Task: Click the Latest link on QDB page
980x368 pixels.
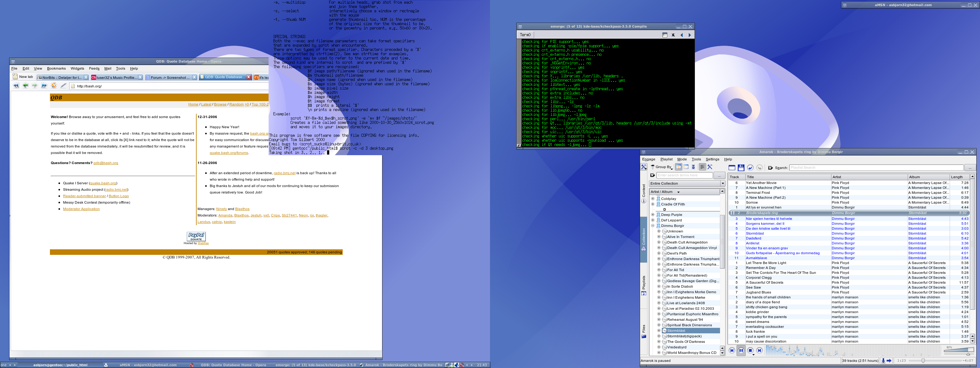Action: 206,104
